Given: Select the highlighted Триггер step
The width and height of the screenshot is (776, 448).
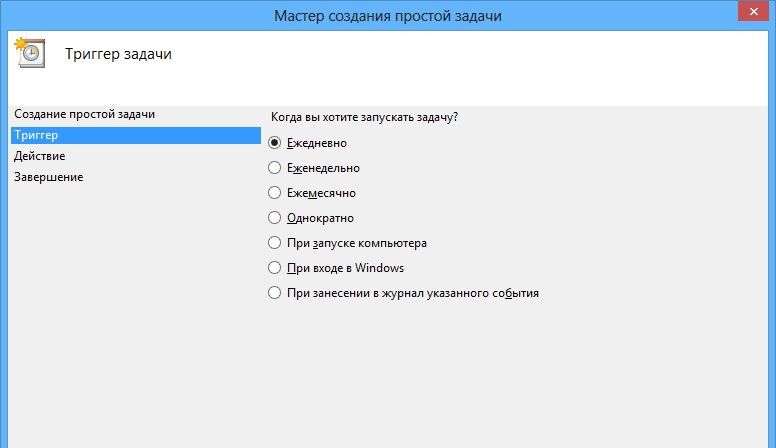Looking at the screenshot, I should pos(36,135).
